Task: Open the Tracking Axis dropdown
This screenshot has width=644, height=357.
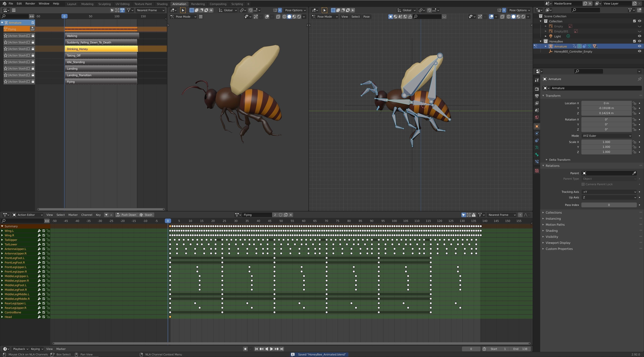Action: coord(609,192)
